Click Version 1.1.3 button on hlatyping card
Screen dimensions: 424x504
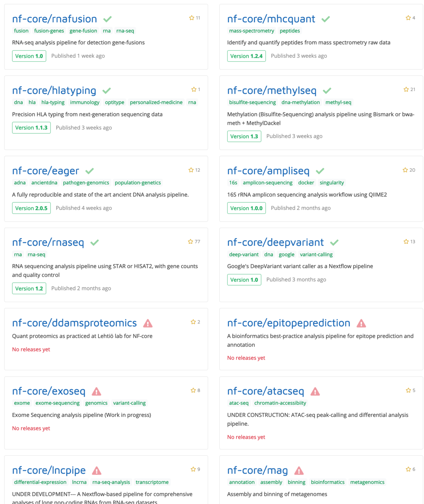tap(31, 128)
